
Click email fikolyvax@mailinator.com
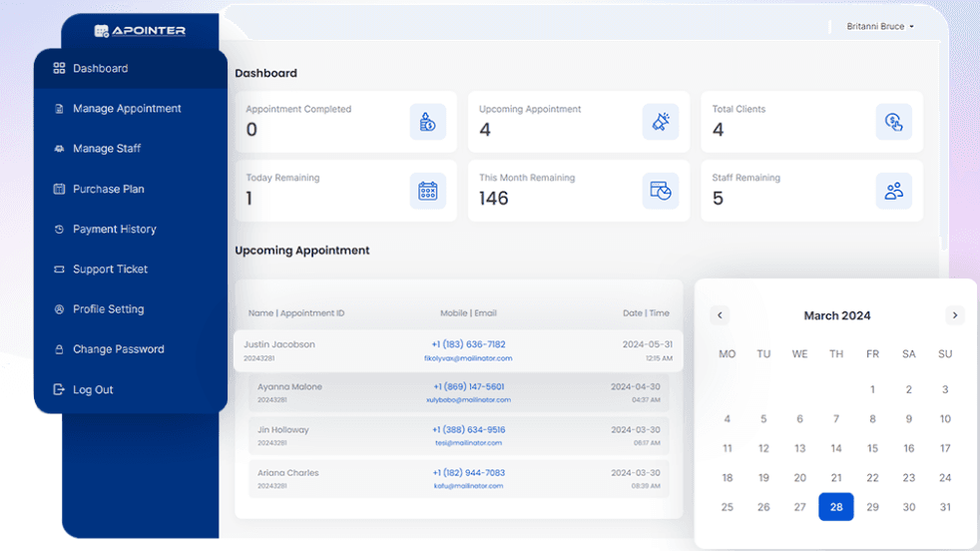pyautogui.click(x=468, y=358)
